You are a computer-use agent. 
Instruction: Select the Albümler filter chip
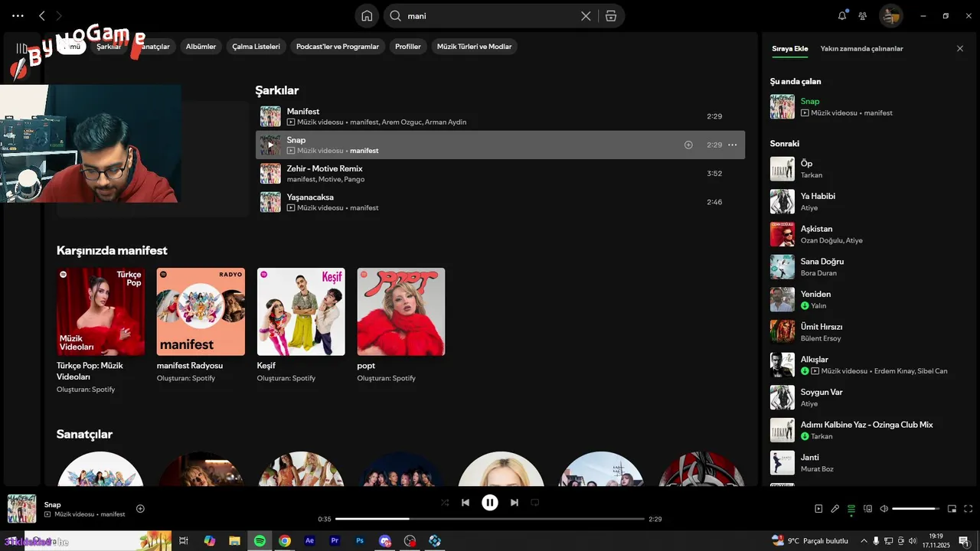point(201,47)
